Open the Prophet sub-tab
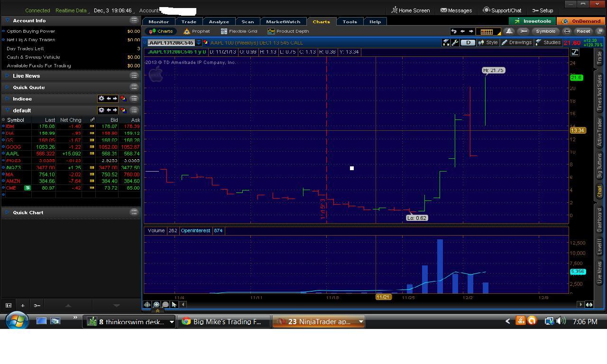 click(197, 31)
